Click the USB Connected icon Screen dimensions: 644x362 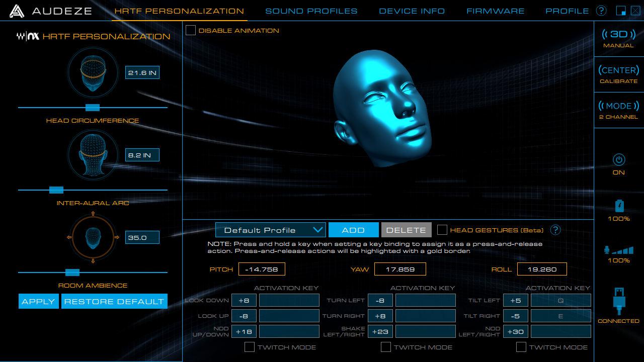coord(619,301)
